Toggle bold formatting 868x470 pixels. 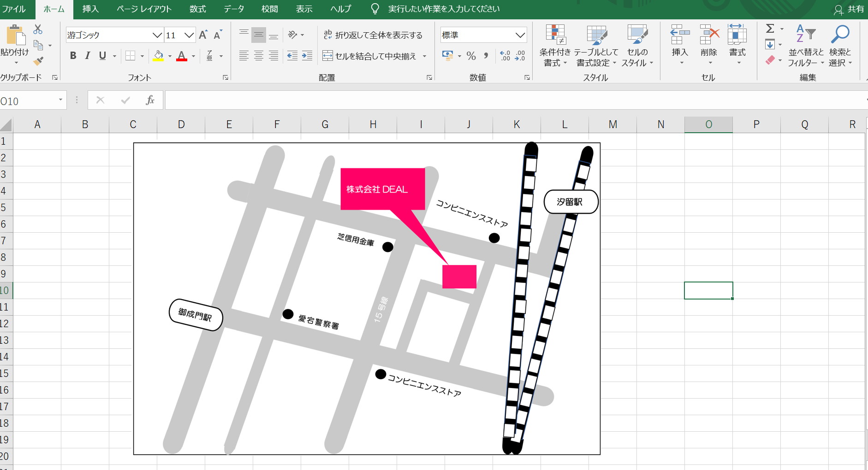(73, 56)
